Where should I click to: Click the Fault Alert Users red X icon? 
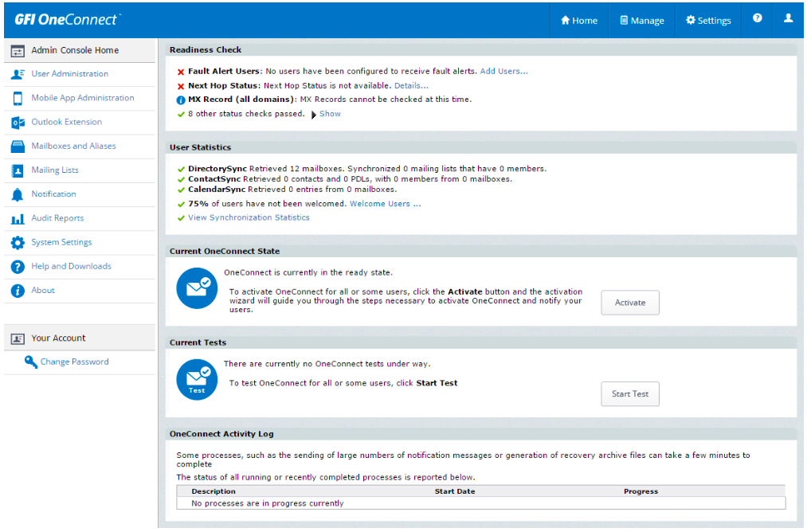coord(181,72)
